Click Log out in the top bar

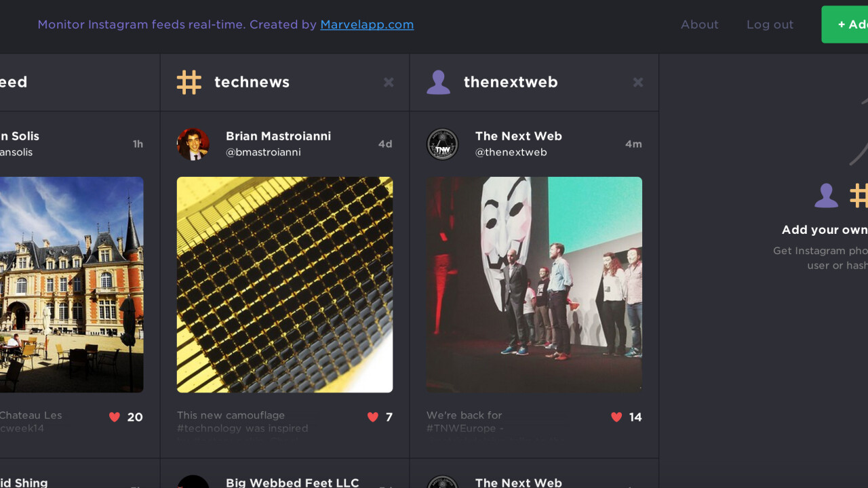[770, 24]
